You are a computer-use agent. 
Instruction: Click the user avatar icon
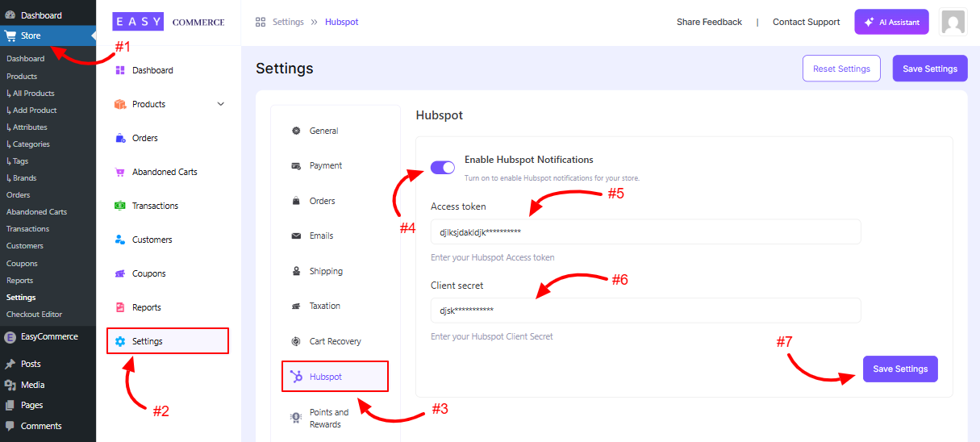pos(953,22)
